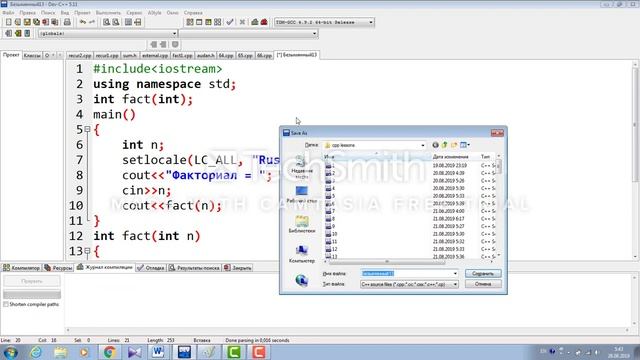Switch to the external.cpp editor tab
Image resolution: width=640 pixels, height=360 pixels.
155,55
